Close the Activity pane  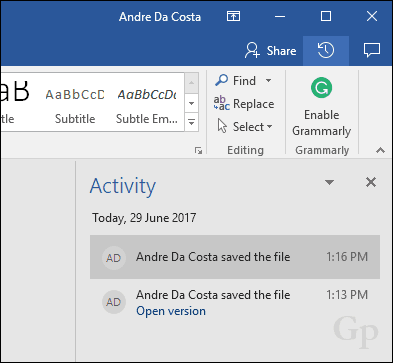point(371,182)
